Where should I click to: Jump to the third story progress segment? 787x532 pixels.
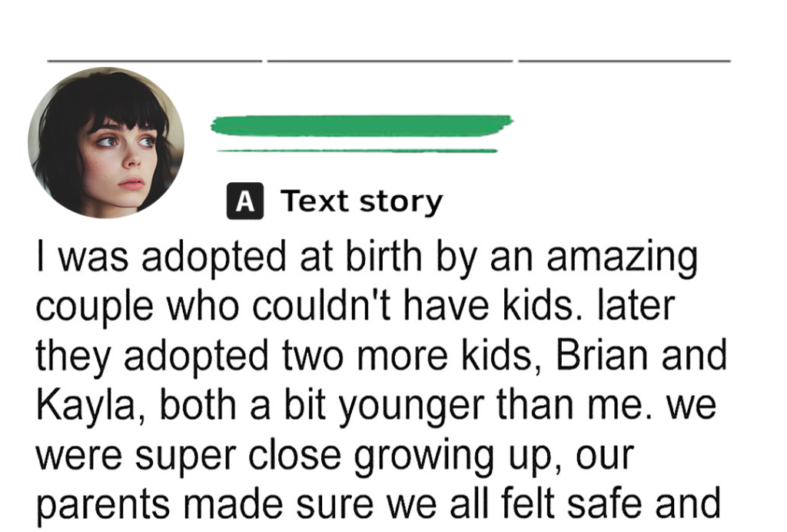point(624,61)
